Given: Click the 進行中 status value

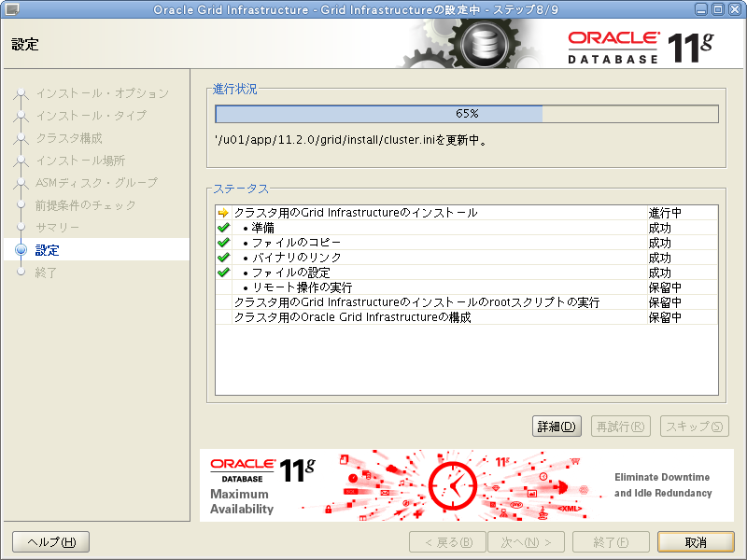Looking at the screenshot, I should click(665, 213).
